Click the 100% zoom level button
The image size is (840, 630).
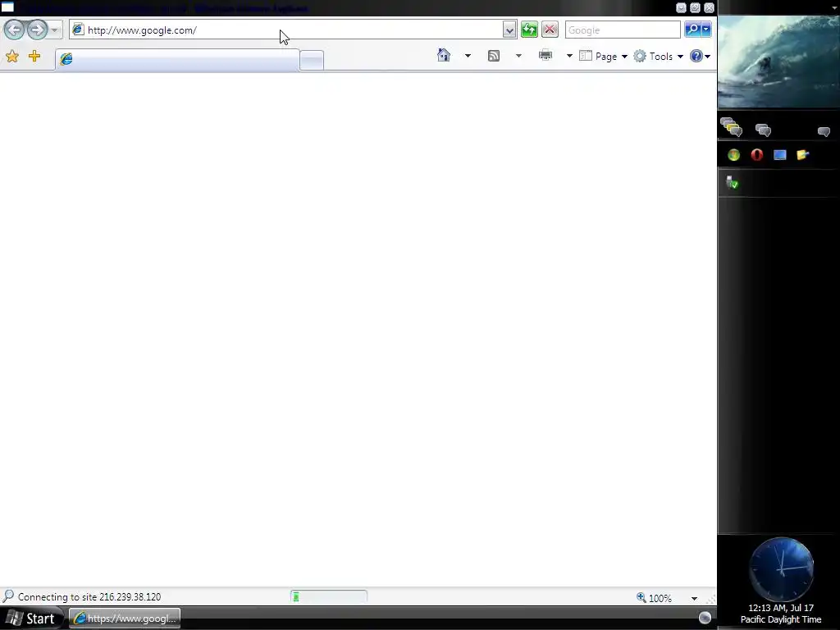click(654, 598)
